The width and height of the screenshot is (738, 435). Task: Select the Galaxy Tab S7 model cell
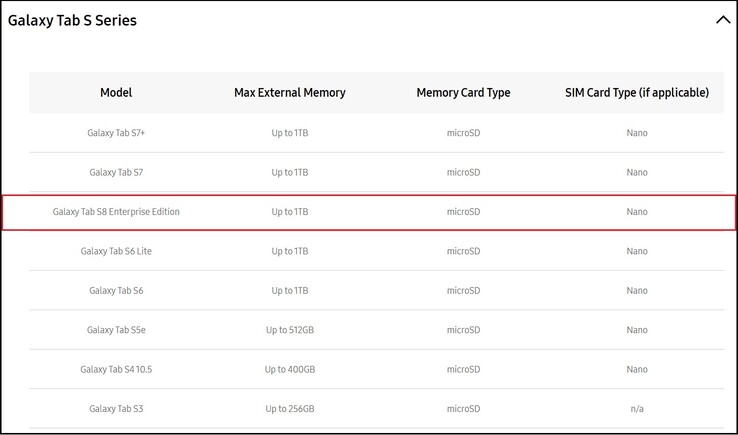tap(116, 172)
